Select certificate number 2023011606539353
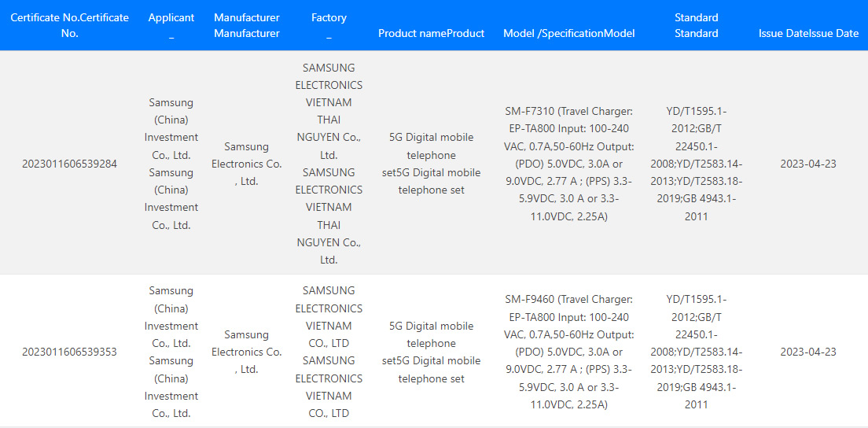 pos(70,352)
